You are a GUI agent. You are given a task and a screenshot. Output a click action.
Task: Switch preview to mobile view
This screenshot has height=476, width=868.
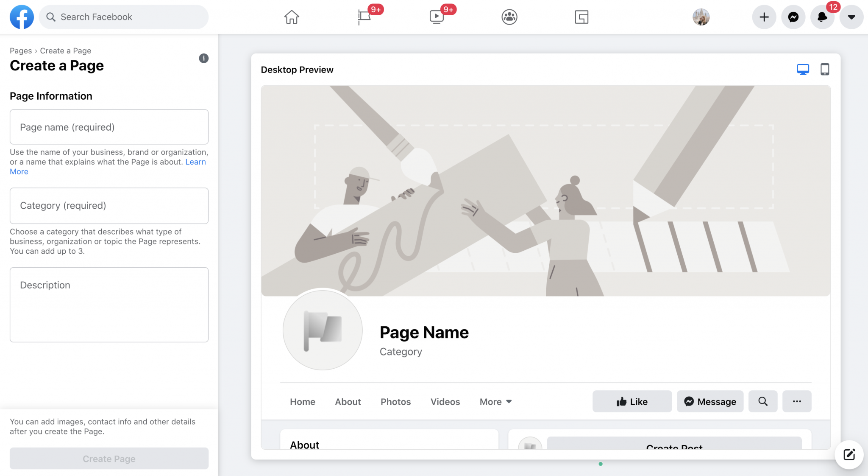(824, 69)
